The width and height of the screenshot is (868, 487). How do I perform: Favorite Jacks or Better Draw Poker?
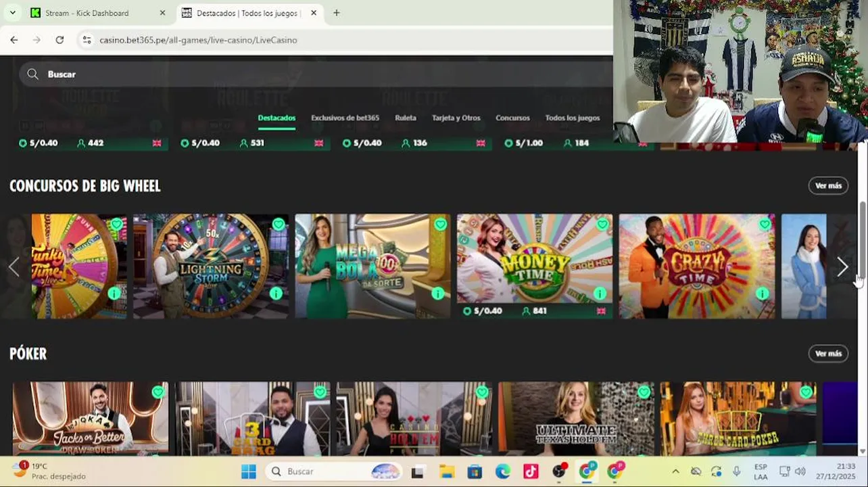coord(158,392)
